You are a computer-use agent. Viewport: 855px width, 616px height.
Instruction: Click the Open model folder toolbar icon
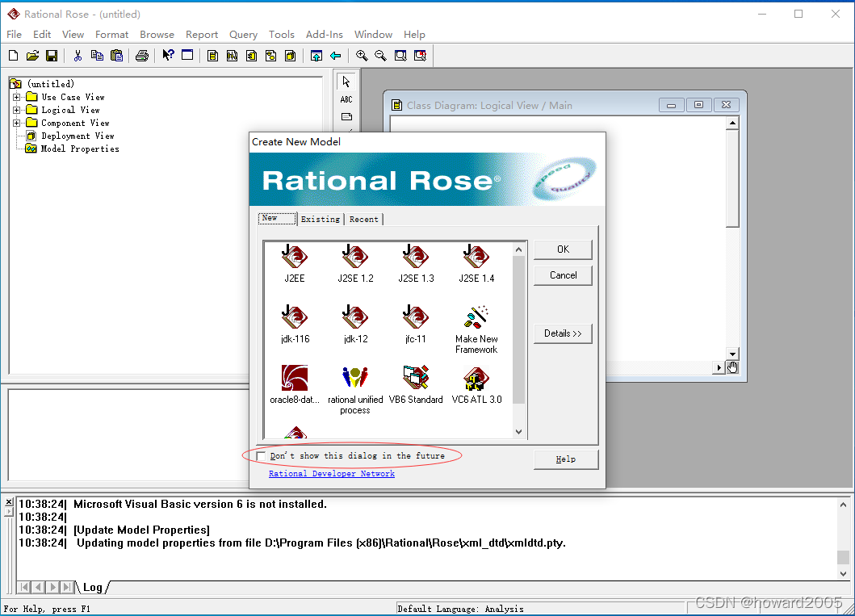click(33, 55)
